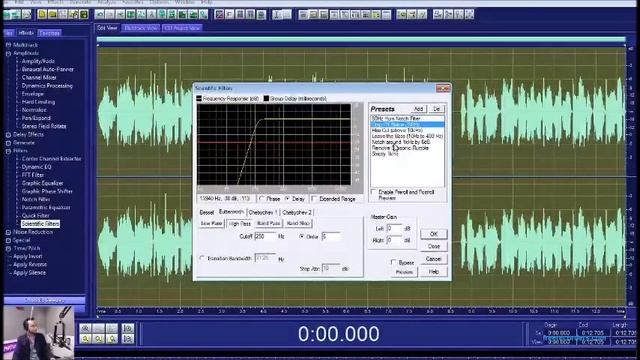Expand the Special effects group
The width and height of the screenshot is (640, 360).
pyautogui.click(x=8, y=240)
